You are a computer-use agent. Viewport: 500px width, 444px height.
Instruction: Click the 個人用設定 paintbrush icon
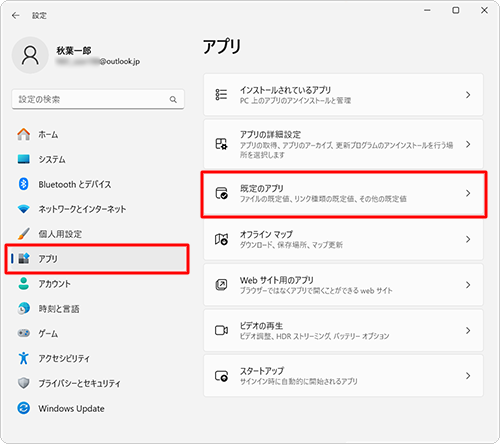click(x=24, y=234)
